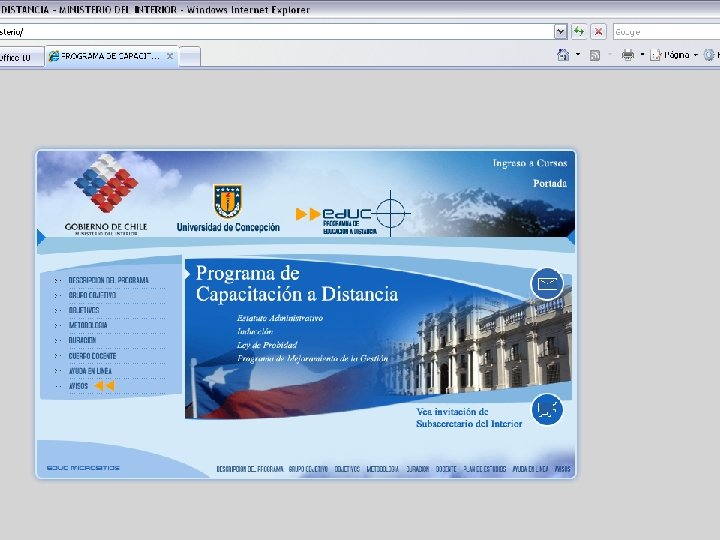This screenshot has height=540, width=720.
Task: Click the green Refresh button
Action: 579,31
